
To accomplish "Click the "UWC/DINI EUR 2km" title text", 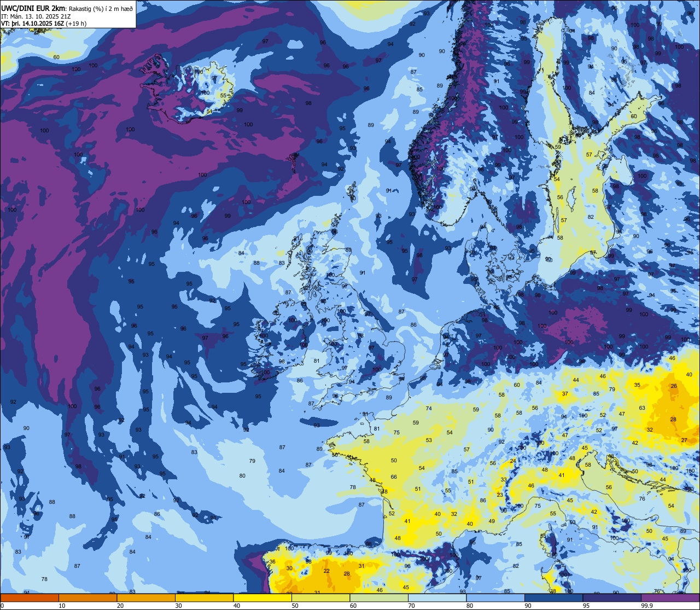I will point(33,8).
